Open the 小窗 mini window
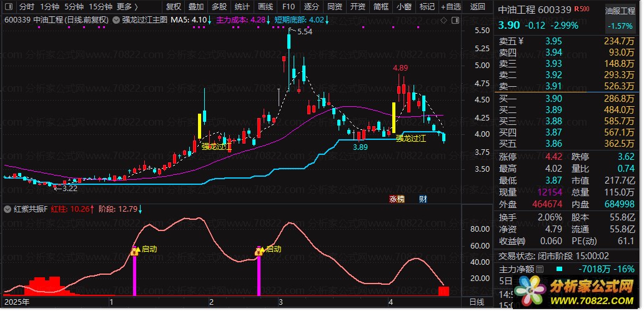Screen dimensions: 644x311 [x=404, y=7]
